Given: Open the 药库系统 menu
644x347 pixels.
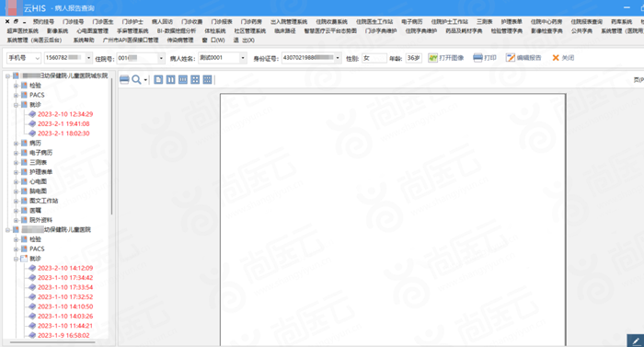Looking at the screenshot, I should (621, 21).
